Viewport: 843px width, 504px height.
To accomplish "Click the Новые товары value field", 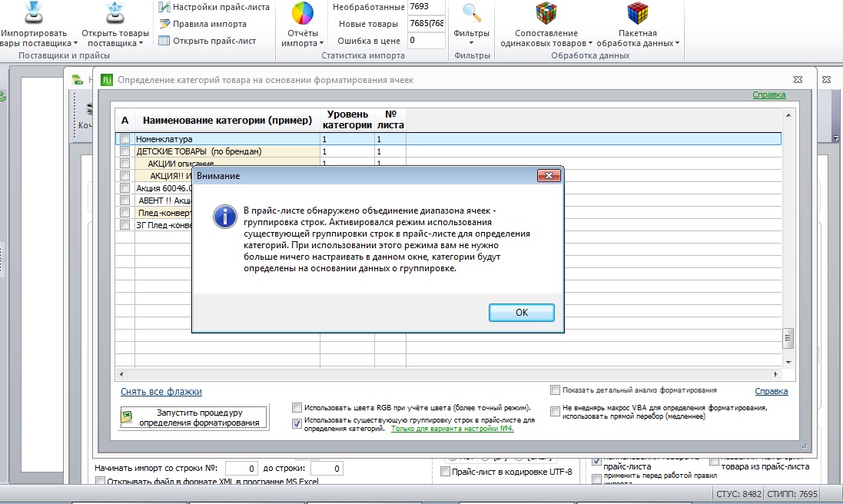I will tap(426, 24).
